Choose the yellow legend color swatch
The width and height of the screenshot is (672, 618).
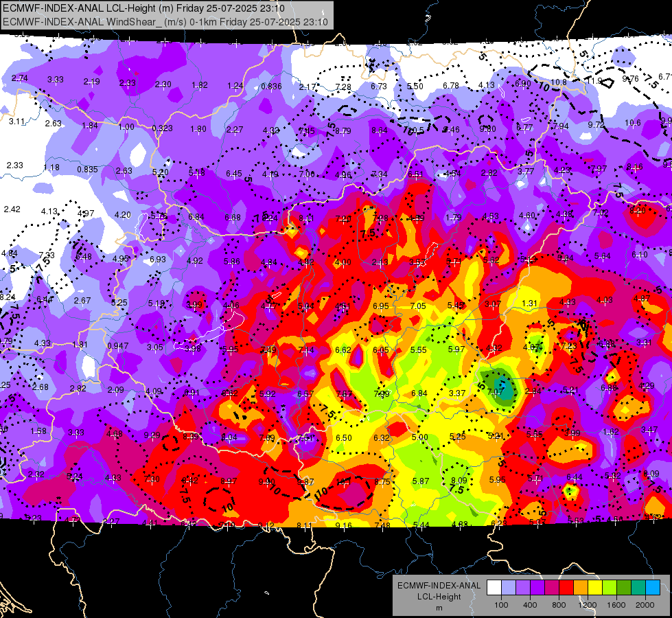pos(595,588)
